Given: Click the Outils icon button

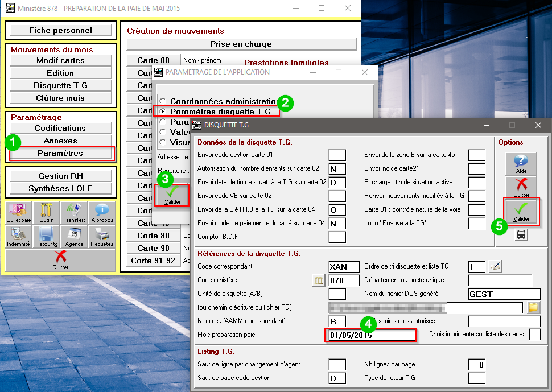Looking at the screenshot, I should click(x=47, y=213).
